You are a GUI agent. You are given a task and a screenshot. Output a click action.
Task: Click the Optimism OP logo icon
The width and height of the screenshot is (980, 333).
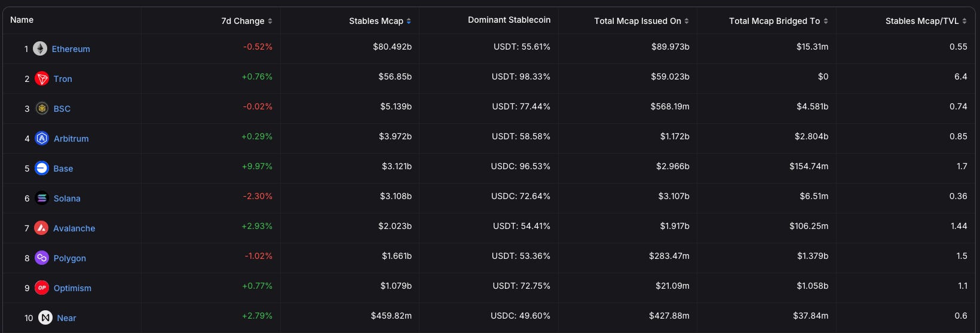[42, 288]
